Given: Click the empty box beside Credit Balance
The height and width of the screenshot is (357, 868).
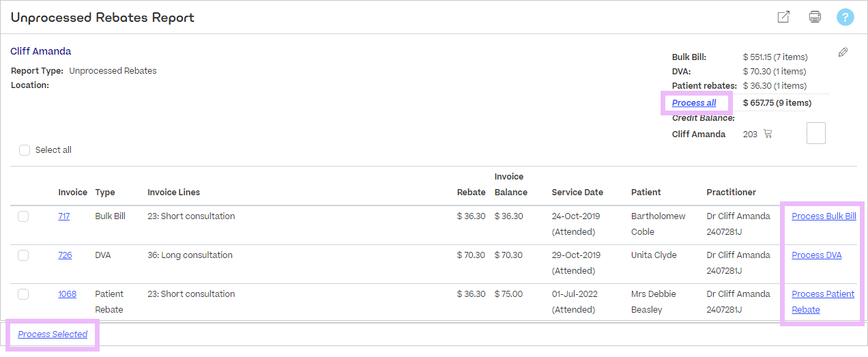Looking at the screenshot, I should (815, 133).
